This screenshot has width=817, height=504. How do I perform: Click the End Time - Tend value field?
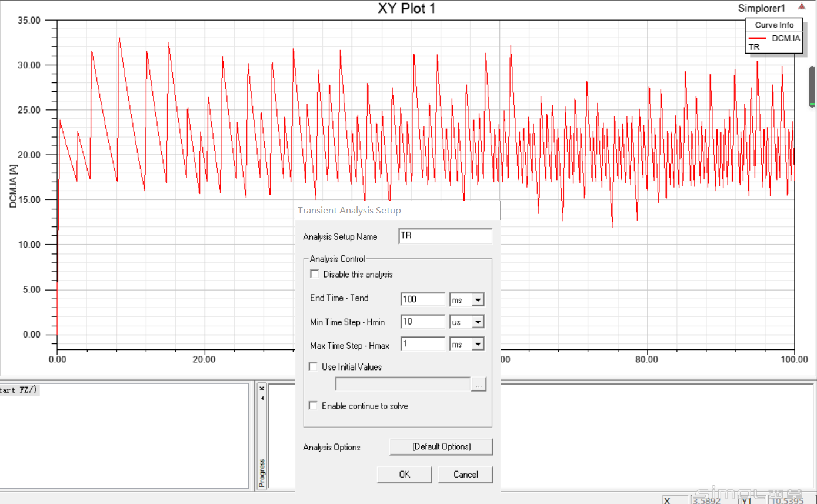pos(423,299)
